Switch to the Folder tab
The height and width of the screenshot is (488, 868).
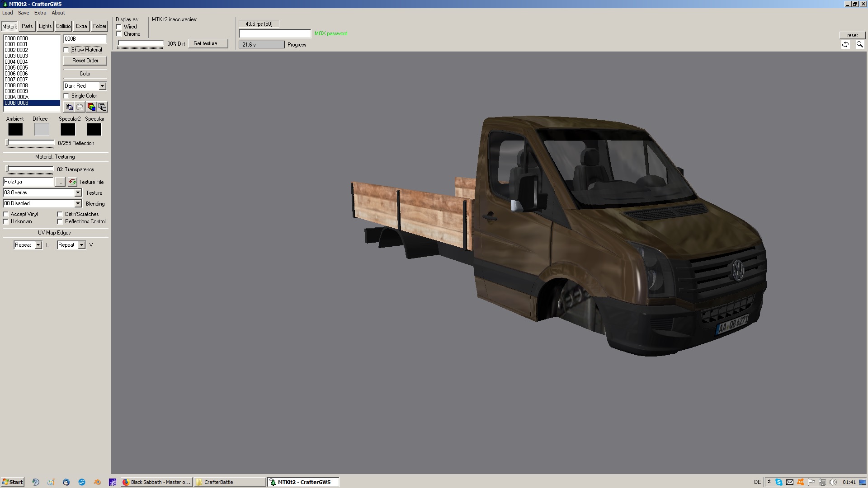99,26
